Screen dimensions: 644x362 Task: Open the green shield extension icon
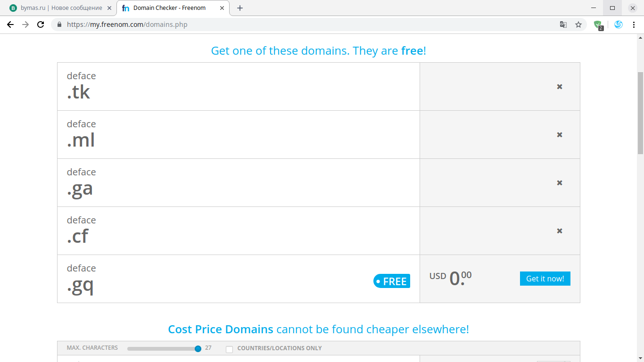598,25
